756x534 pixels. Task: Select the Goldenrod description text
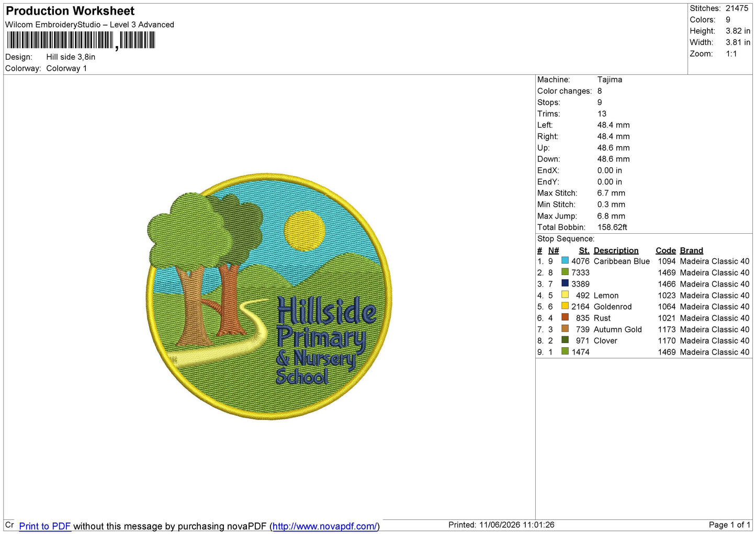[613, 306]
